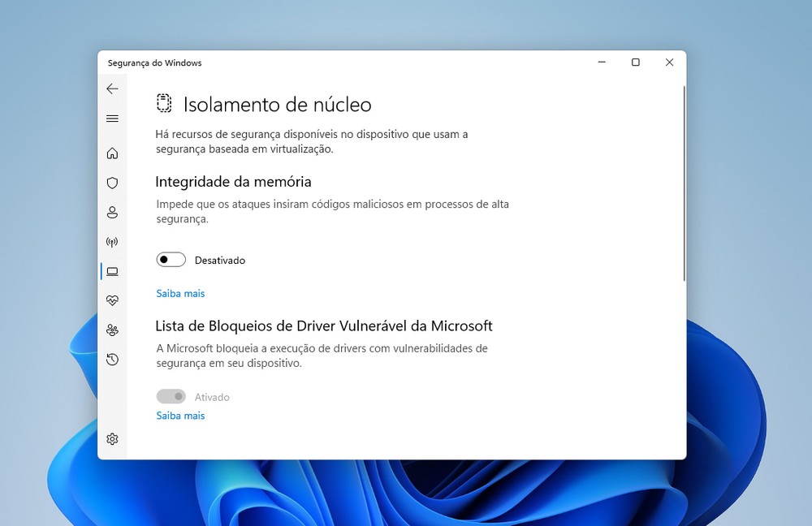Open Virus and threat protection shield icon
The image size is (812, 526).
click(112, 183)
